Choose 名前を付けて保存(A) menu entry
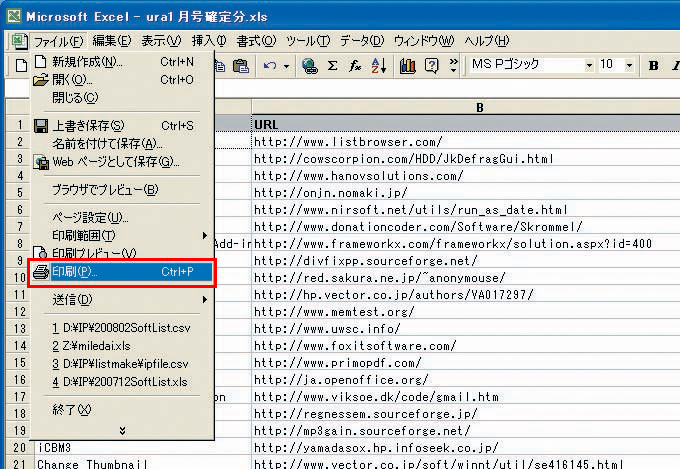 (122, 144)
